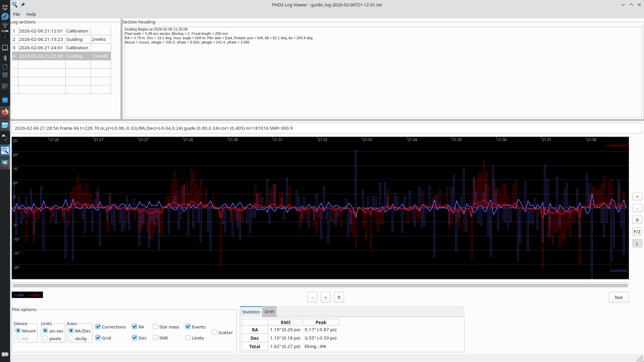Open the notifications bell icon
This screenshot has width=644, height=362.
click(x=5, y=7)
